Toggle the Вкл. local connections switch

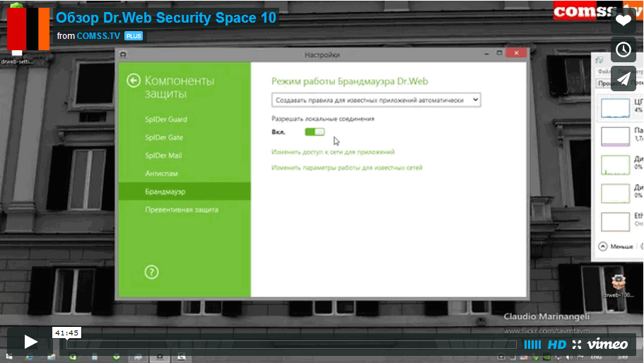315,132
